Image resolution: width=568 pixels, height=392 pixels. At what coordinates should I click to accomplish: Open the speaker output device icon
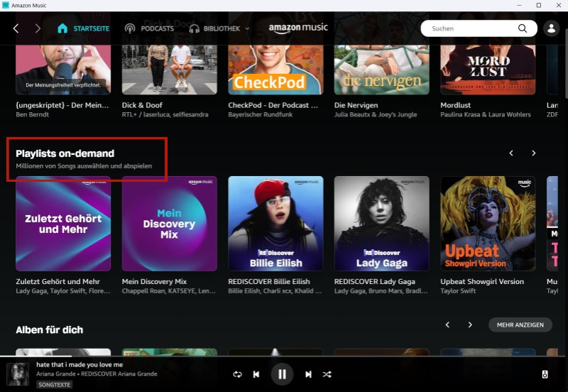545,374
